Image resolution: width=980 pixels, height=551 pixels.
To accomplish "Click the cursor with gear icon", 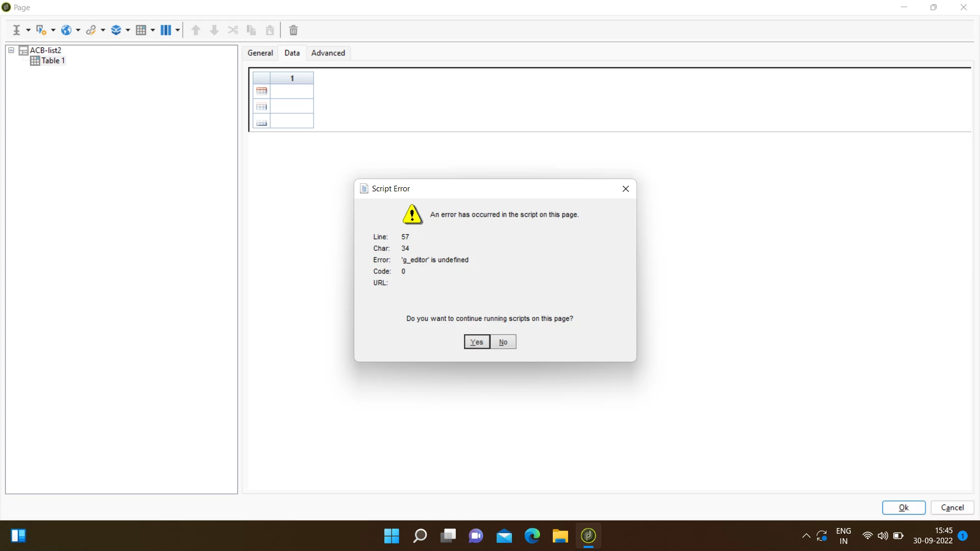I will (41, 30).
